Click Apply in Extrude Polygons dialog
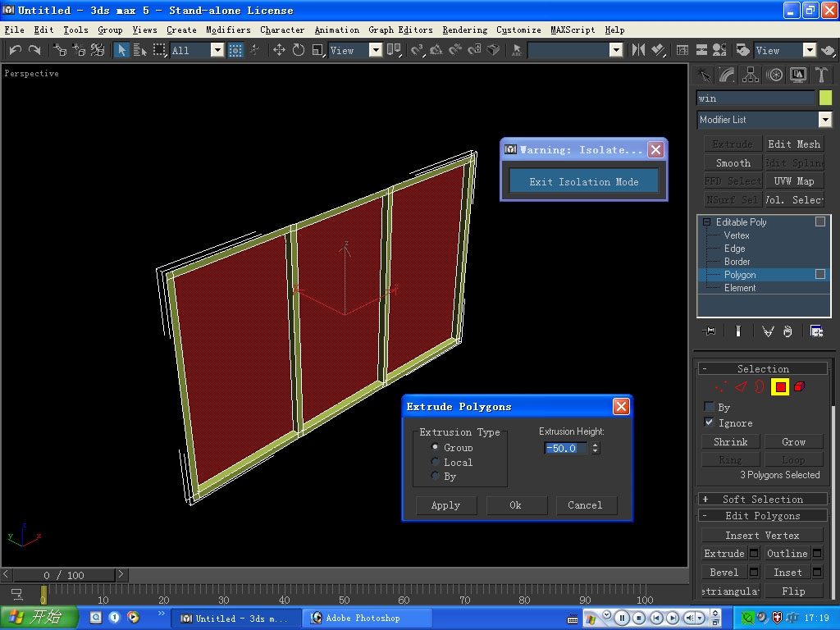840x630 pixels. pos(445,505)
